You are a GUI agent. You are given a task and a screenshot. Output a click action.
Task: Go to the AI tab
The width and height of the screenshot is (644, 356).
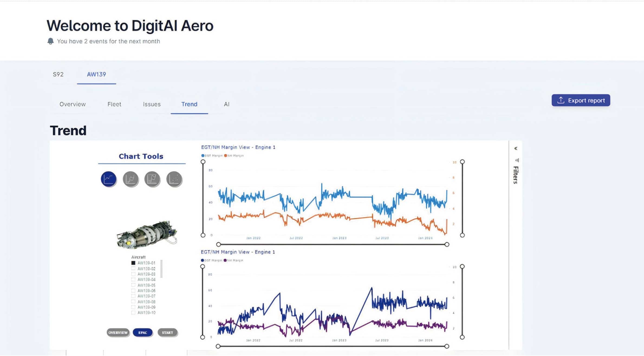point(227,104)
